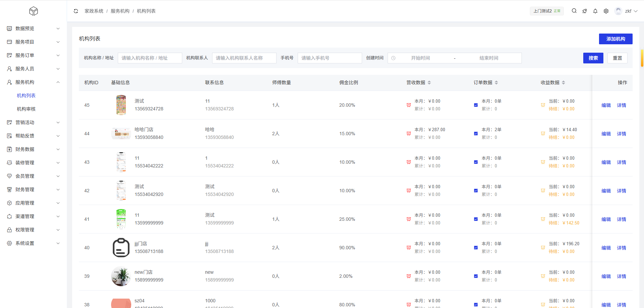Open the settings gear icon in header
This screenshot has width=644, height=308.
pos(606,11)
